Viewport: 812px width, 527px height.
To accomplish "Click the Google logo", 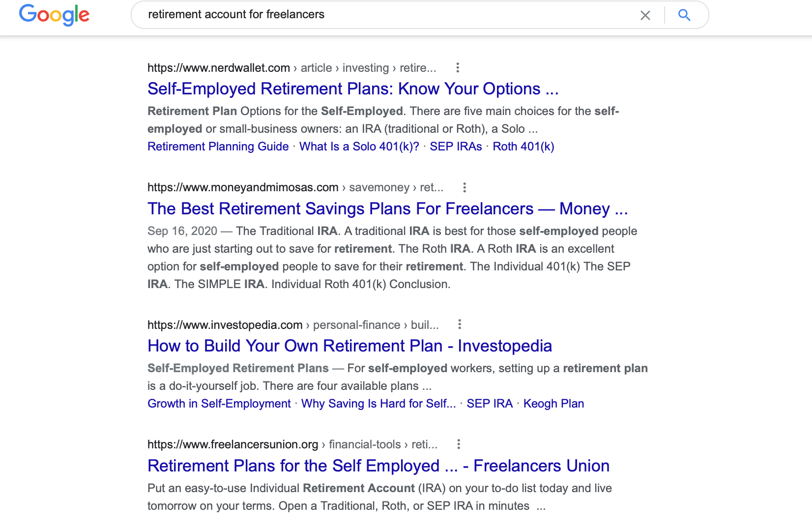I will (54, 15).
